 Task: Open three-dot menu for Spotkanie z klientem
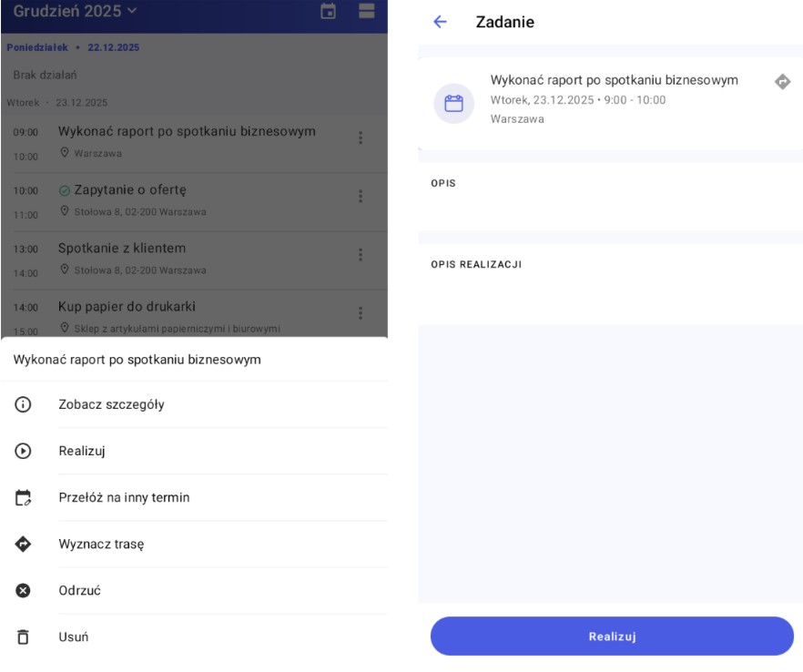point(361,255)
